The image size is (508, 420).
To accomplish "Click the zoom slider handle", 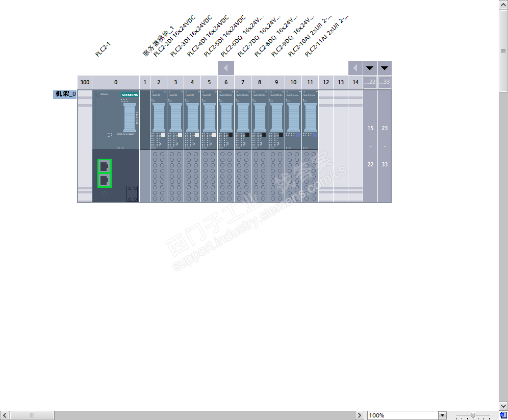I will (473, 415).
